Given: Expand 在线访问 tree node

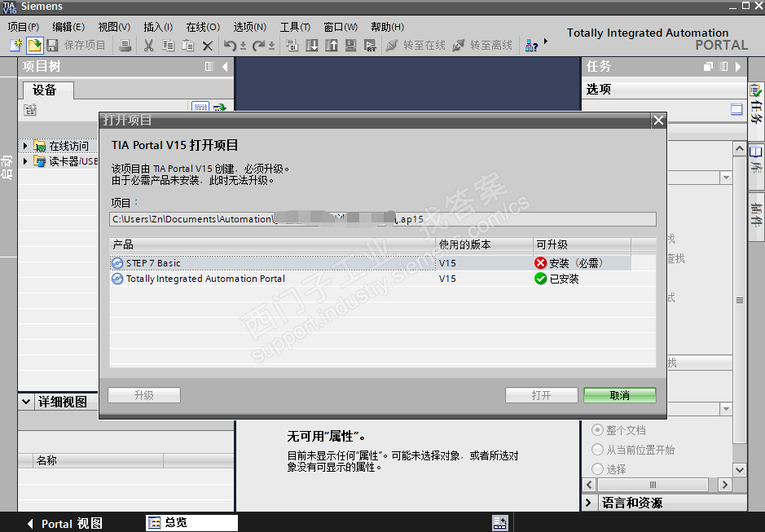Looking at the screenshot, I should pyautogui.click(x=25, y=146).
